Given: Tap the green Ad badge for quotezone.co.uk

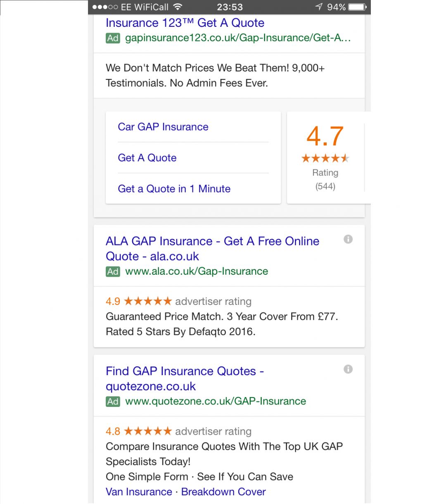Looking at the screenshot, I should pos(112,401).
